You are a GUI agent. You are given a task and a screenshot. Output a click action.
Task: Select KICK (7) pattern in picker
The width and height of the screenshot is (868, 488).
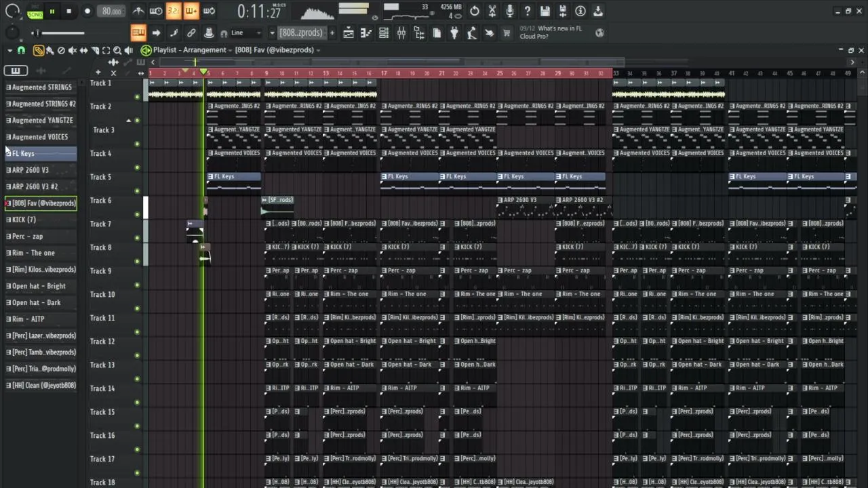coord(41,220)
